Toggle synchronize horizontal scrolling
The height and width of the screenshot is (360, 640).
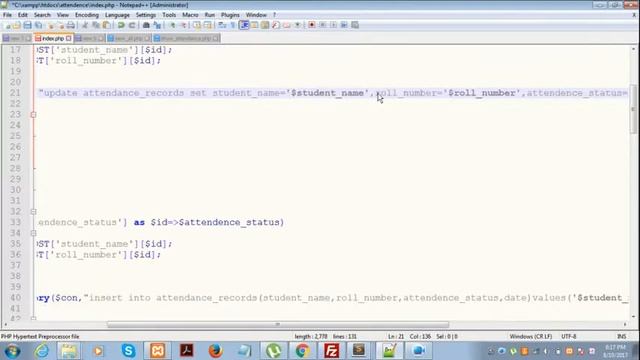pyautogui.click(x=208, y=25)
